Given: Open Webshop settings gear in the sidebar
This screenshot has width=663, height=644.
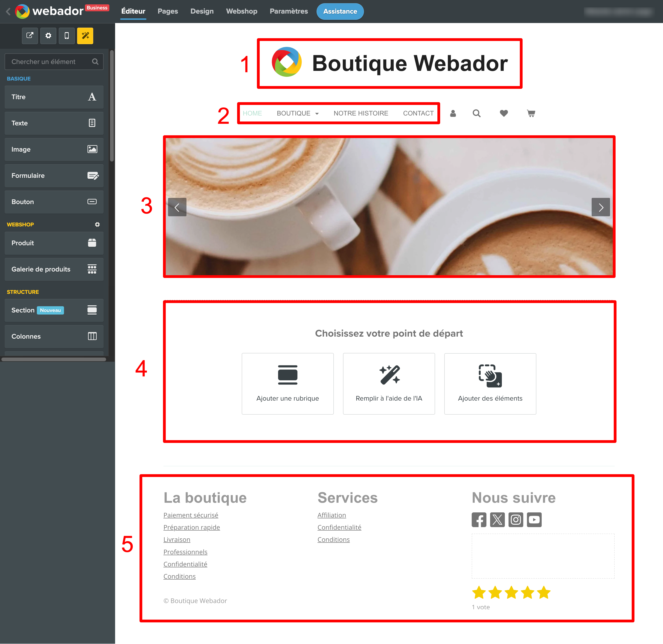Looking at the screenshot, I should [97, 225].
